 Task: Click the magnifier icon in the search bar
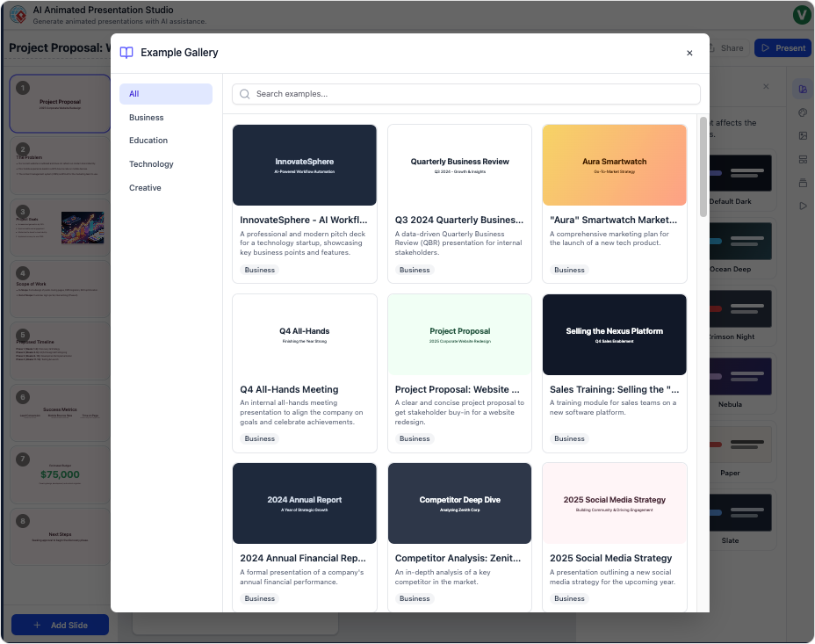tap(245, 94)
